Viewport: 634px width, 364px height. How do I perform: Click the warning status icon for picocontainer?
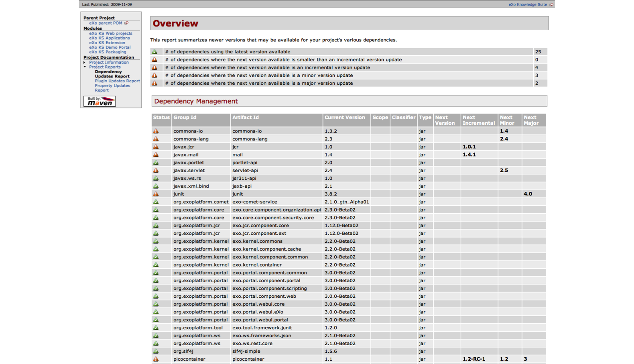(x=156, y=359)
